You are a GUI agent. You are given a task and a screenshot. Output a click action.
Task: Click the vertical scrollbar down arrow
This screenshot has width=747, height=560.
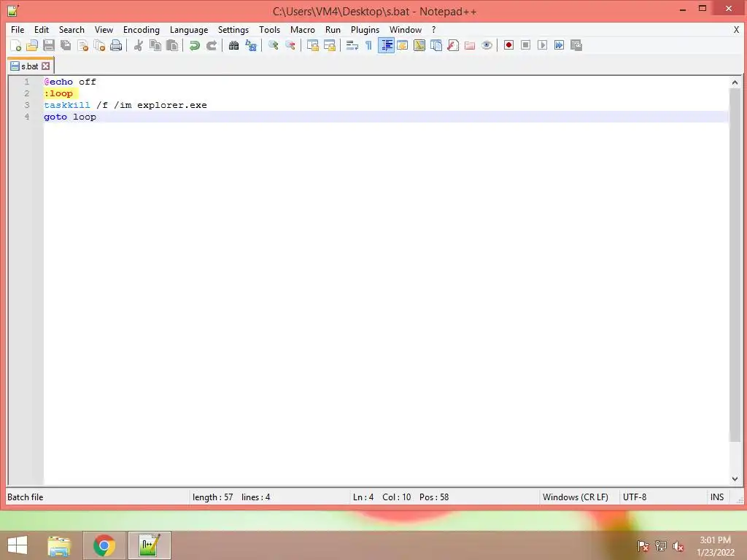735,478
